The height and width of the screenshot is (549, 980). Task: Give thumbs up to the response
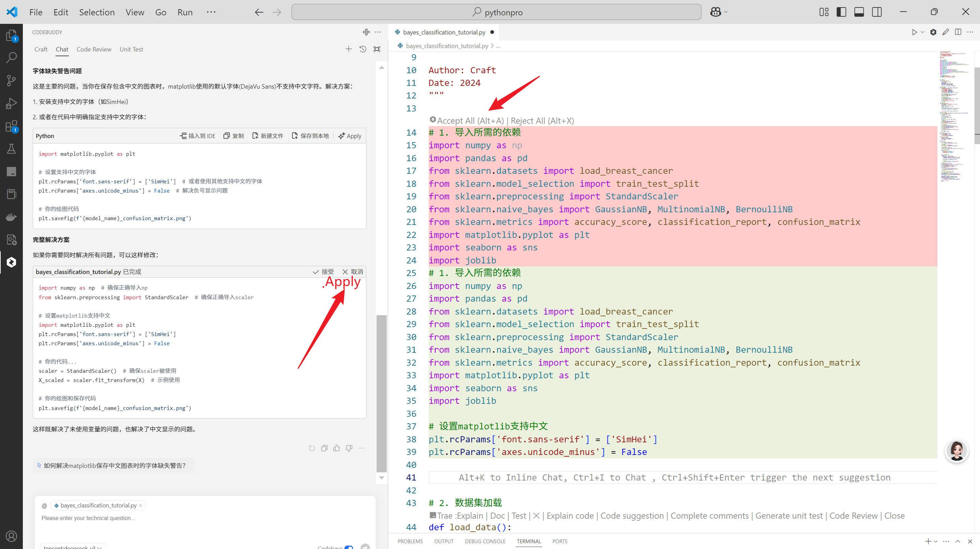[x=337, y=448]
